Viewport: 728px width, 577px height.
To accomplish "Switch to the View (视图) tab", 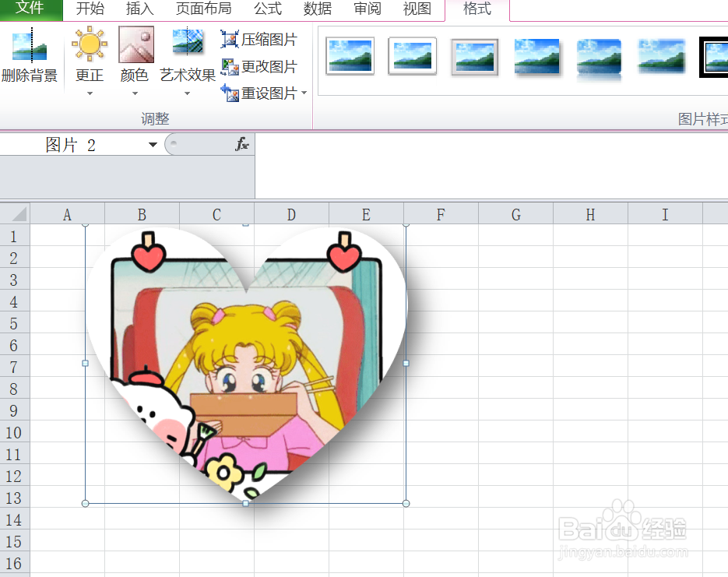I will pyautogui.click(x=417, y=9).
